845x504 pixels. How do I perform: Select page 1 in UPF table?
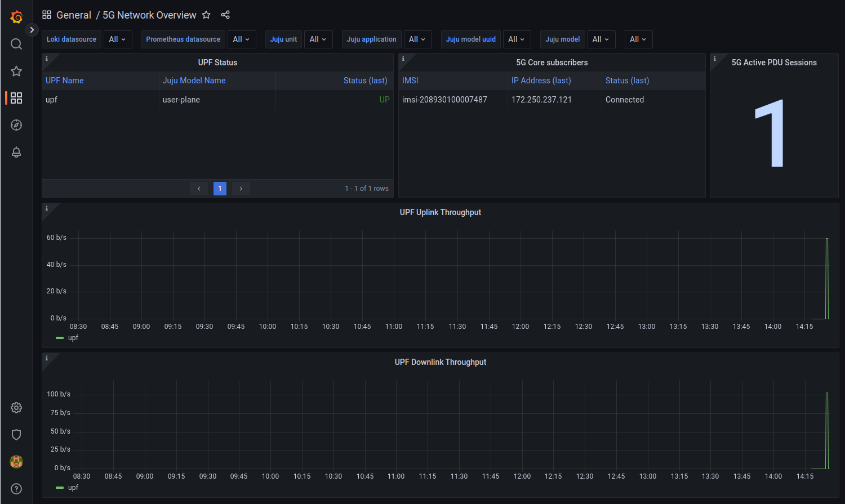tap(220, 189)
